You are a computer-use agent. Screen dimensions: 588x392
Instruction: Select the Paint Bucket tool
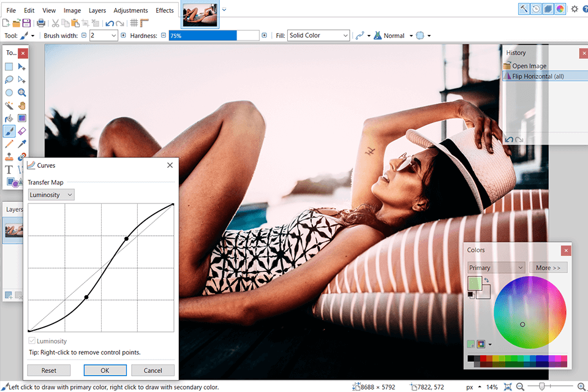tap(9, 119)
